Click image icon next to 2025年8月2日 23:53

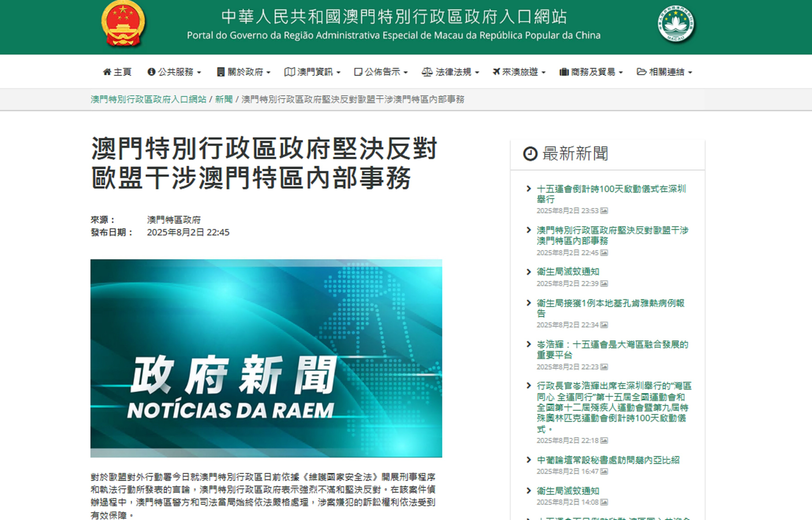click(x=604, y=211)
